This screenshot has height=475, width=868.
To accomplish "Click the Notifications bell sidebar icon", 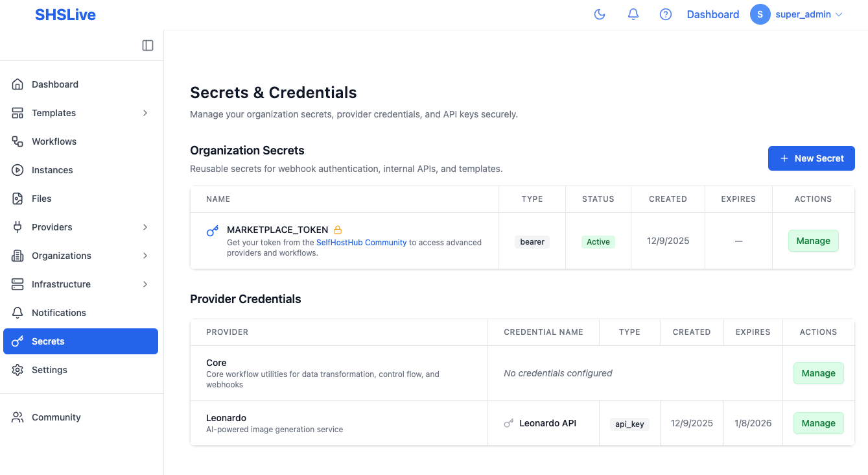I will tap(18, 312).
